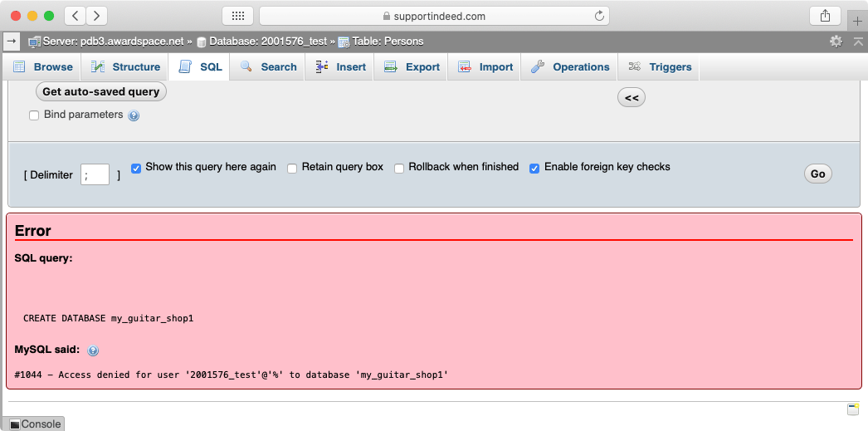868x431 pixels.
Task: Open Safari top sites grid icon
Action: pyautogui.click(x=237, y=16)
